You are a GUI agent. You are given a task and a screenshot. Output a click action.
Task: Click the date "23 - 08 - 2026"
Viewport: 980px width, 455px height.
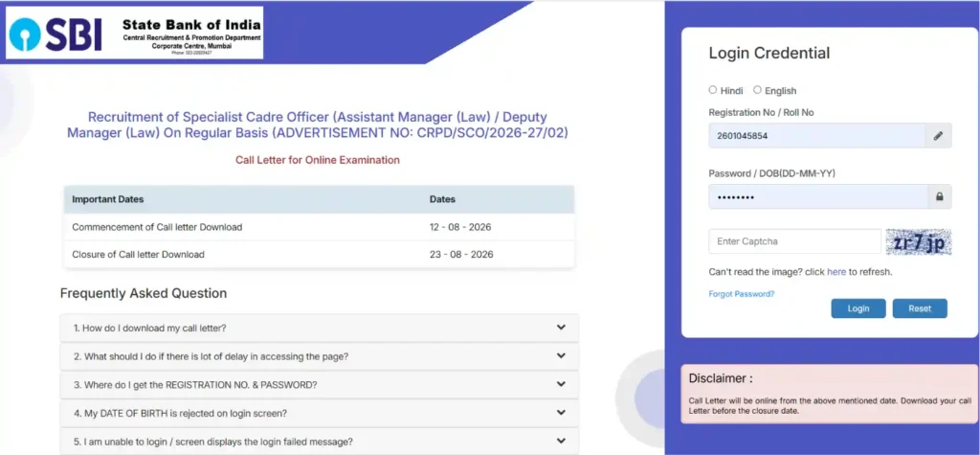click(461, 255)
